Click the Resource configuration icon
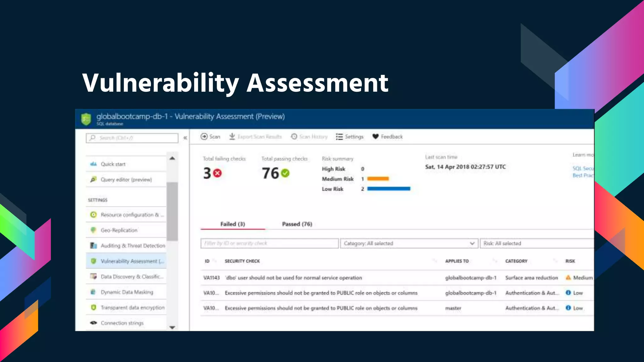 pyautogui.click(x=93, y=215)
